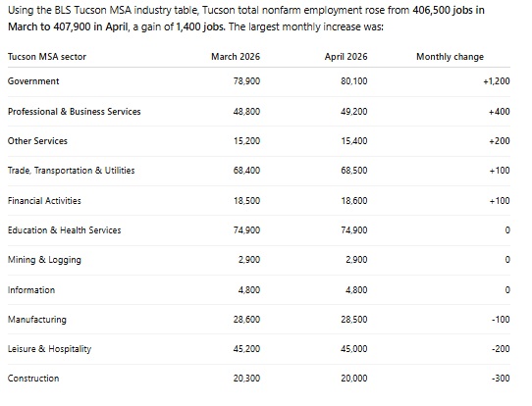Click Trade, Transportation & Utilities label
This screenshot has width=532, height=406.
[x=72, y=171]
